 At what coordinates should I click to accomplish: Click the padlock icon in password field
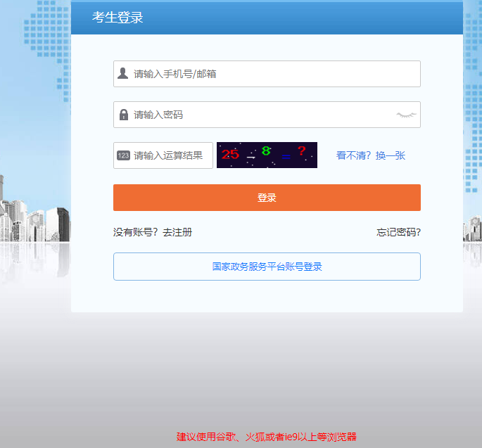point(124,115)
